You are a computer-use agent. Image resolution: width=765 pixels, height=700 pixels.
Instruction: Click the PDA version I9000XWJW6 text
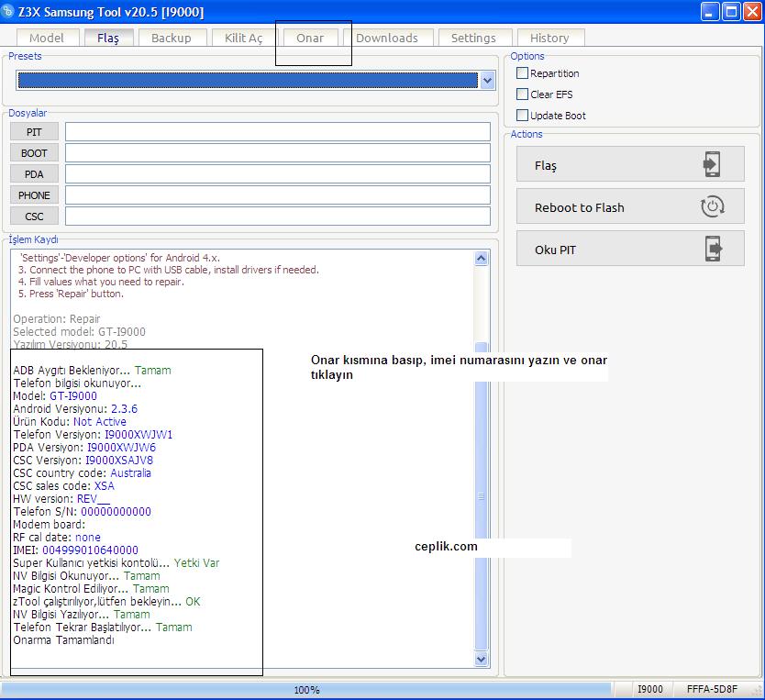pyautogui.click(x=121, y=447)
